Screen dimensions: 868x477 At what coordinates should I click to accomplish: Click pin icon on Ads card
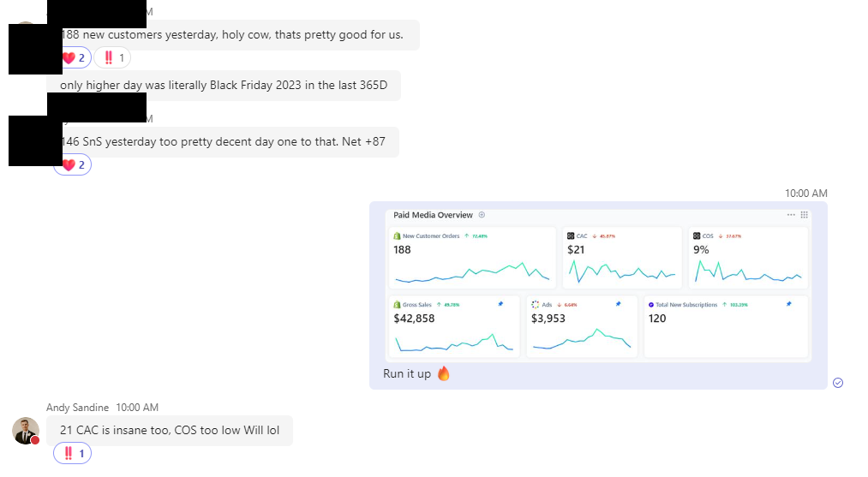tap(619, 304)
